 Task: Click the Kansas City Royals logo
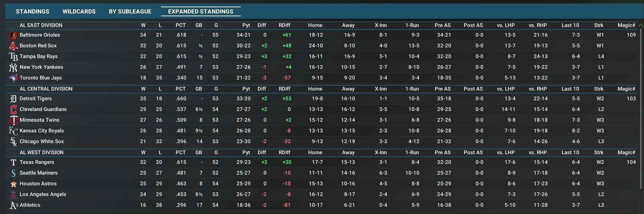click(13, 131)
